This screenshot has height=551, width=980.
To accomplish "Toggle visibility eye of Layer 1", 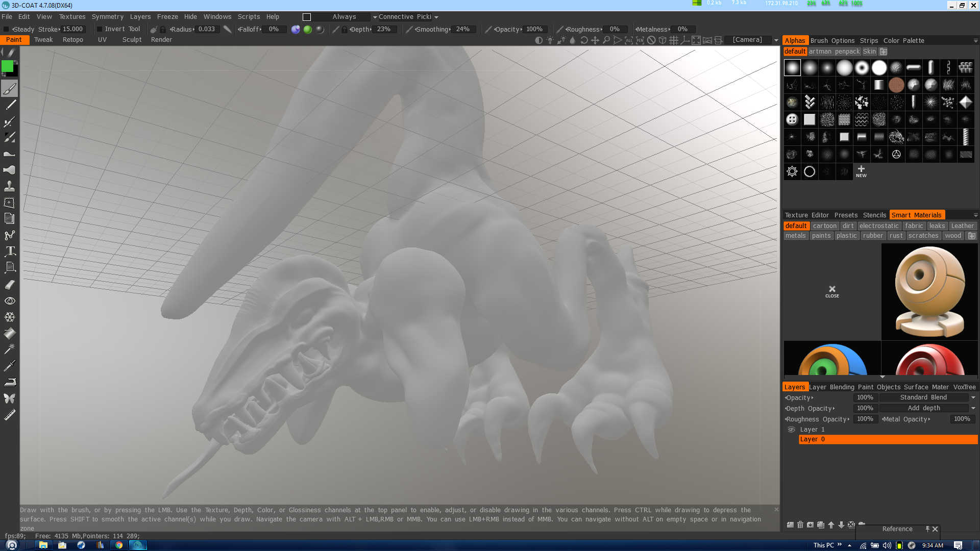I will pyautogui.click(x=791, y=430).
